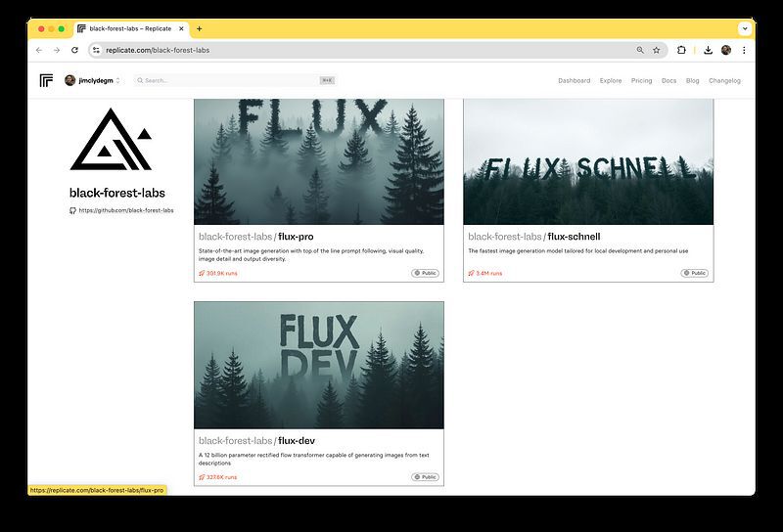Screen dimensions: 783x532
Task: Open the FLUX DEV thumbnail image
Action: click(x=319, y=365)
